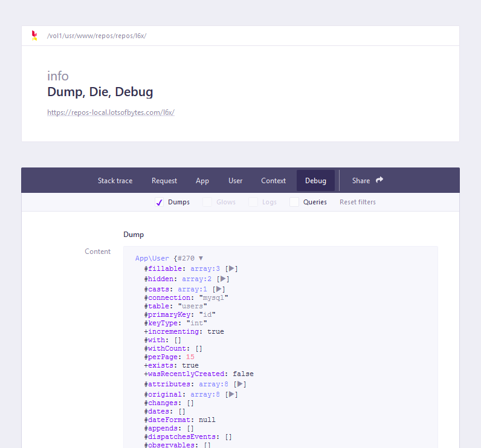Collapse the App\User object dump
Image resolution: width=481 pixels, height=448 pixels.
point(201,258)
